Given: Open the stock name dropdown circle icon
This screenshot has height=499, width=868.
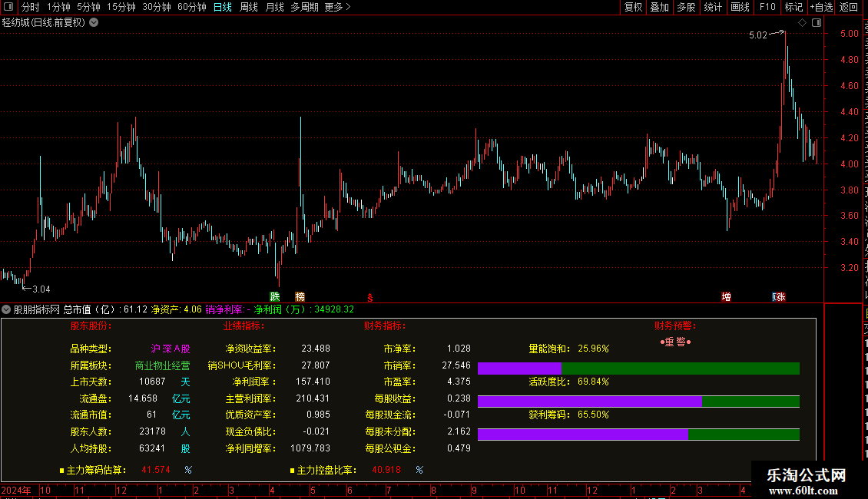Looking at the screenshot, I should (x=94, y=23).
